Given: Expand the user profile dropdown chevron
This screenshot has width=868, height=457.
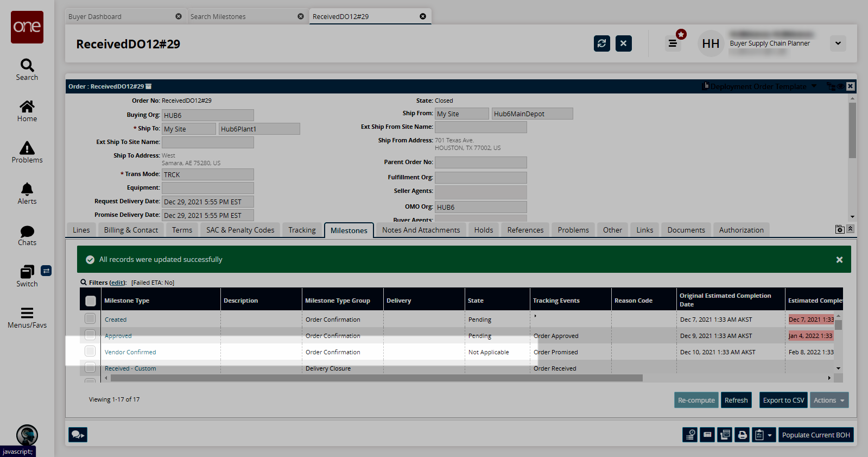Looking at the screenshot, I should pos(838,43).
